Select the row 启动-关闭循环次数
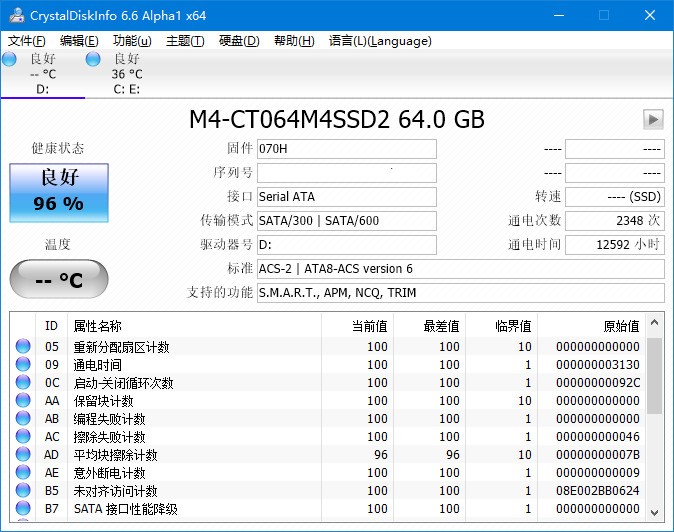 (328, 382)
